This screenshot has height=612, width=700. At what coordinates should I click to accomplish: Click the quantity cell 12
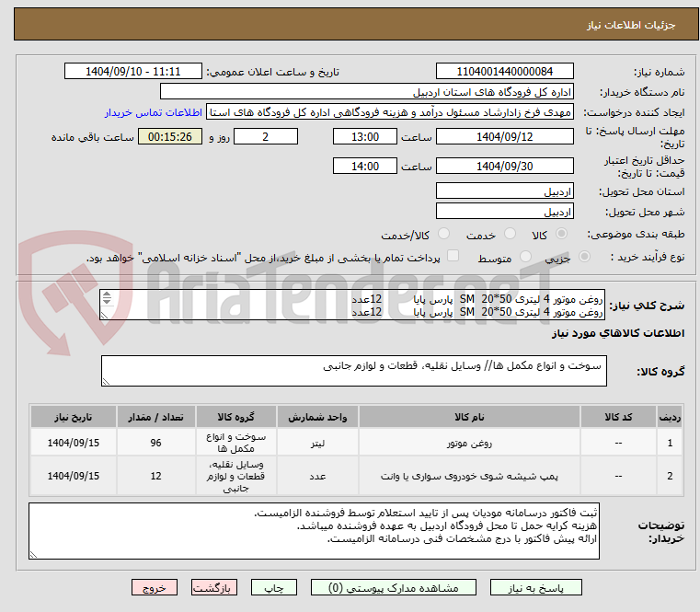[x=155, y=476]
